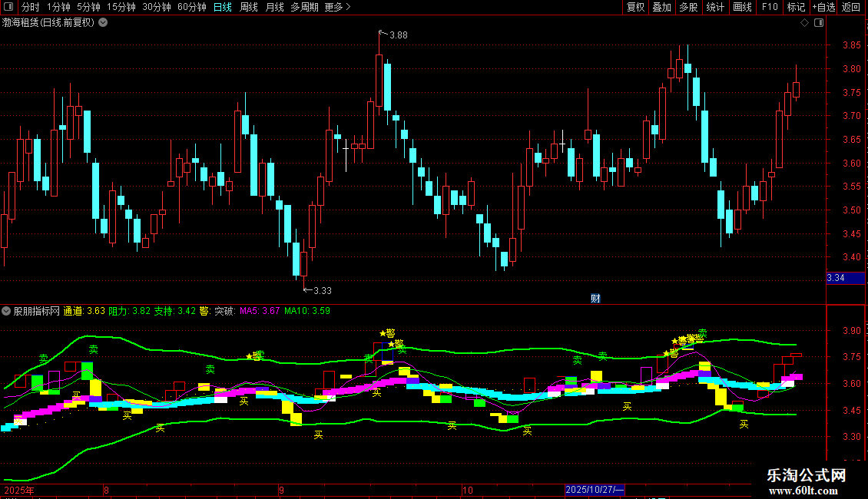This screenshot has width=868, height=499.
Task: Toggle the right side panel icon
Action: [x=819, y=23]
